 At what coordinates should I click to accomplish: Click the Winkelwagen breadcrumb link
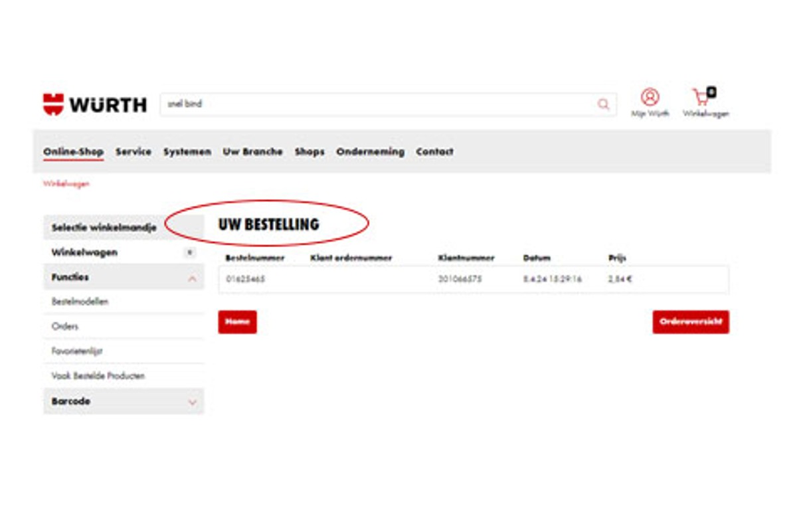tap(66, 184)
